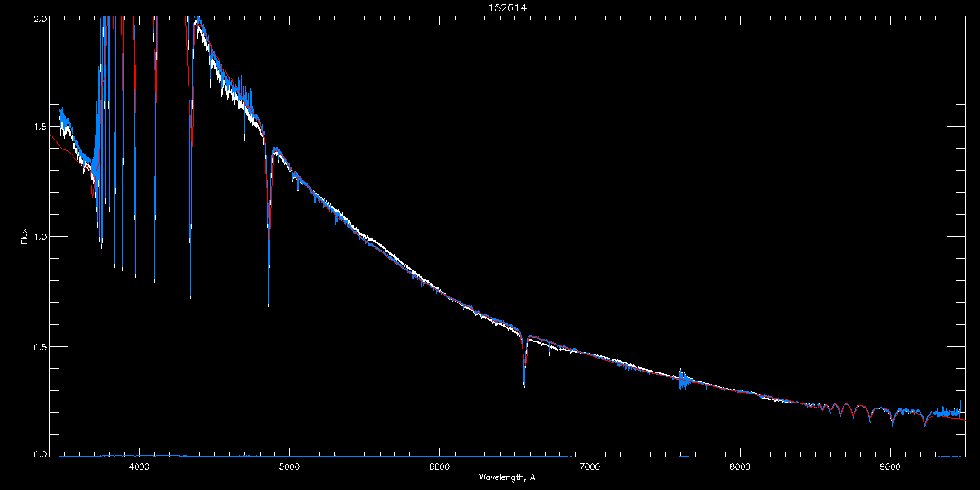
Task: Click the 2.0 y-axis tick label
Action: pos(40,18)
